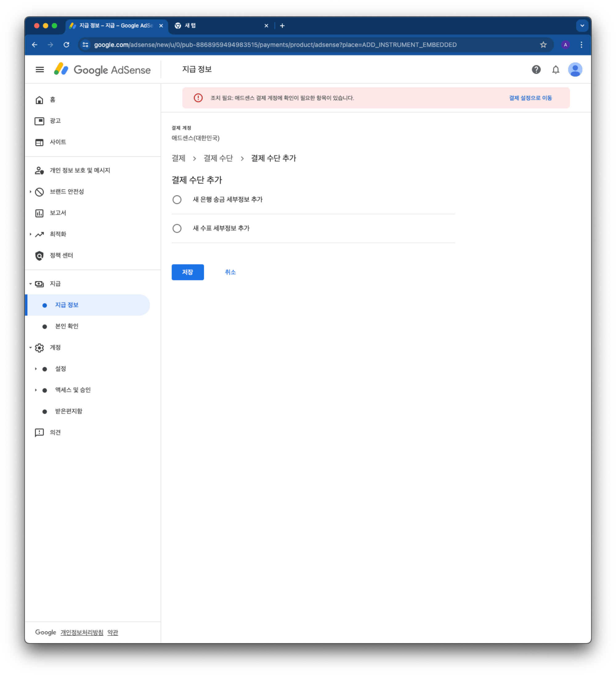Screen dimensions: 616x676
Task: Click 결제 breadcrumb link
Action: pos(178,158)
